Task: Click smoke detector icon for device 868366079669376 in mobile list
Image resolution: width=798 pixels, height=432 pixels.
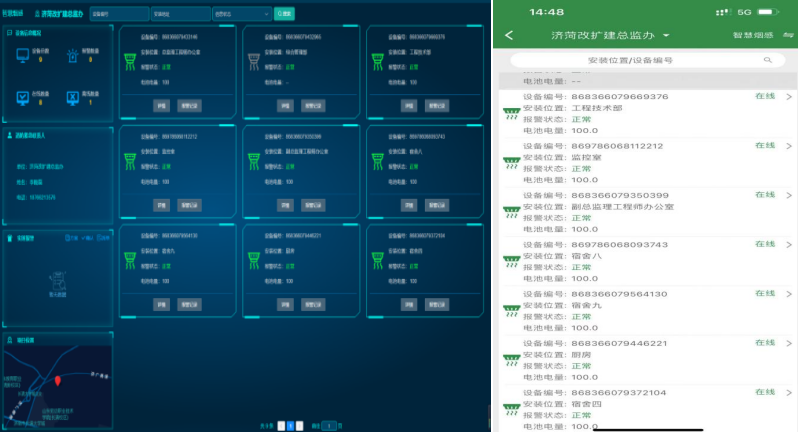Action: (511, 113)
